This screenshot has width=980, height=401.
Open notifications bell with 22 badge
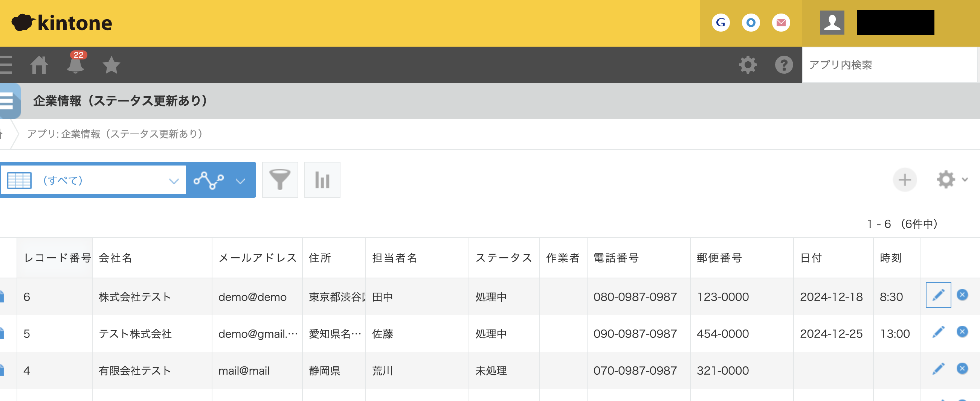76,63
